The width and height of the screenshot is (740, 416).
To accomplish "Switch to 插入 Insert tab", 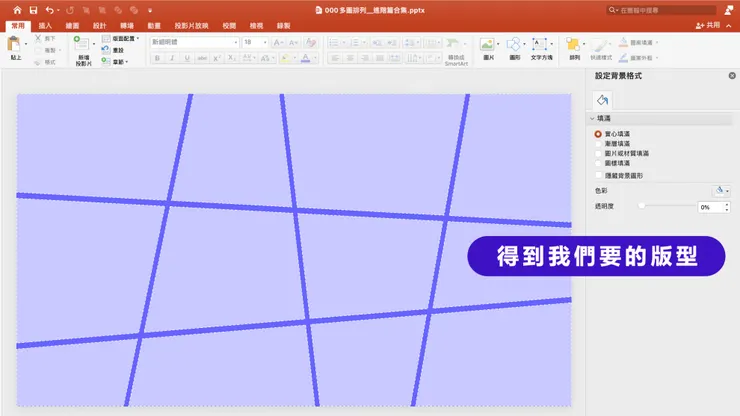I will 45,26.
